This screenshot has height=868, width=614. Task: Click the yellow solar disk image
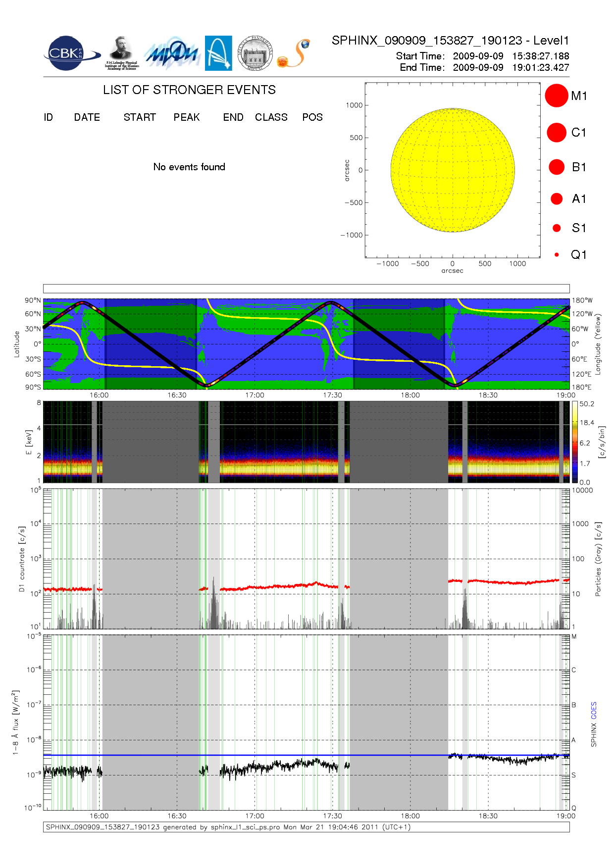(453, 170)
